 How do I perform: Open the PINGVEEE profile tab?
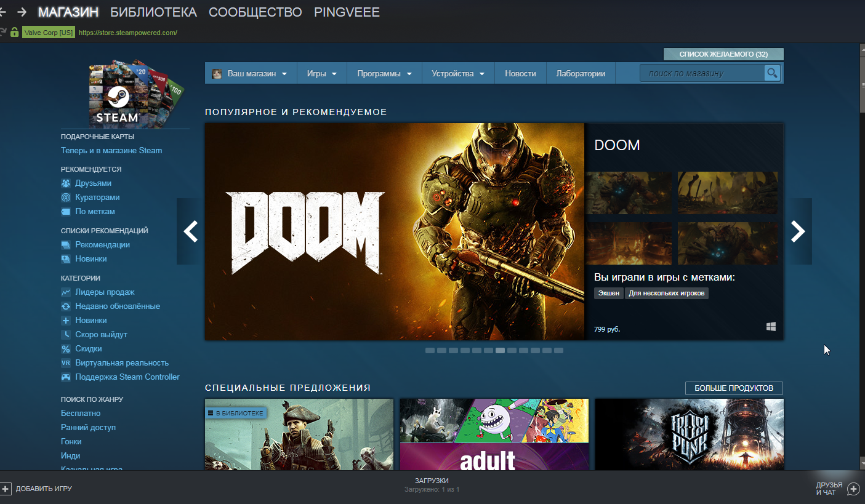347,12
